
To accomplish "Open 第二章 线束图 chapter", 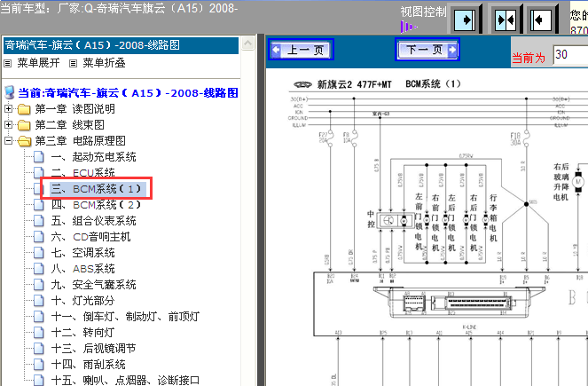I will click(x=69, y=124).
